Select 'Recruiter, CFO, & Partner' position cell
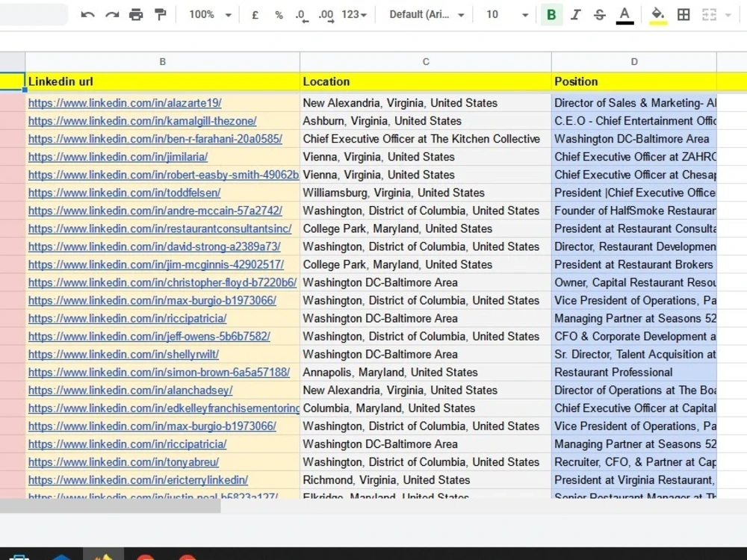The width and height of the screenshot is (747, 560). (x=634, y=462)
